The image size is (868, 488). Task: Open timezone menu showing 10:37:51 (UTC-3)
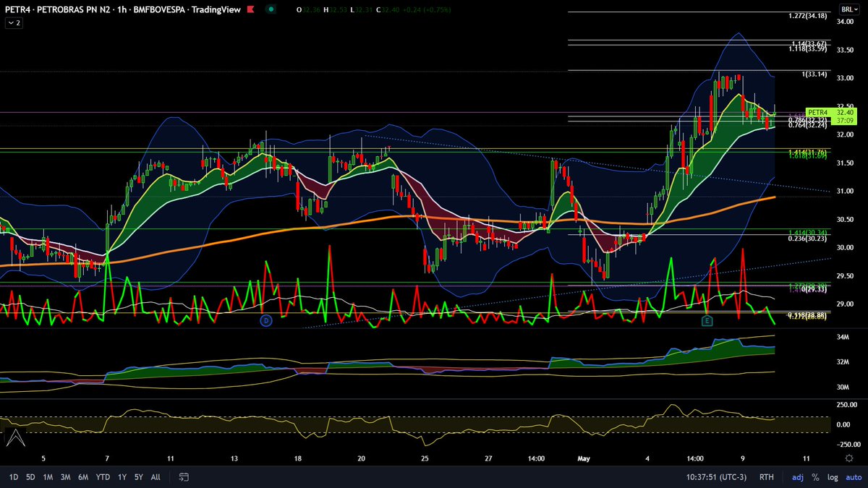tap(717, 477)
